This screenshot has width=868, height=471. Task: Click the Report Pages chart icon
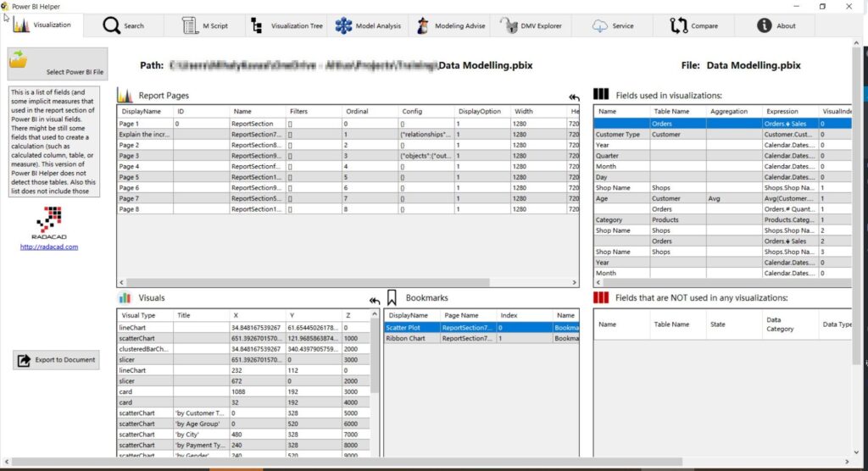125,95
